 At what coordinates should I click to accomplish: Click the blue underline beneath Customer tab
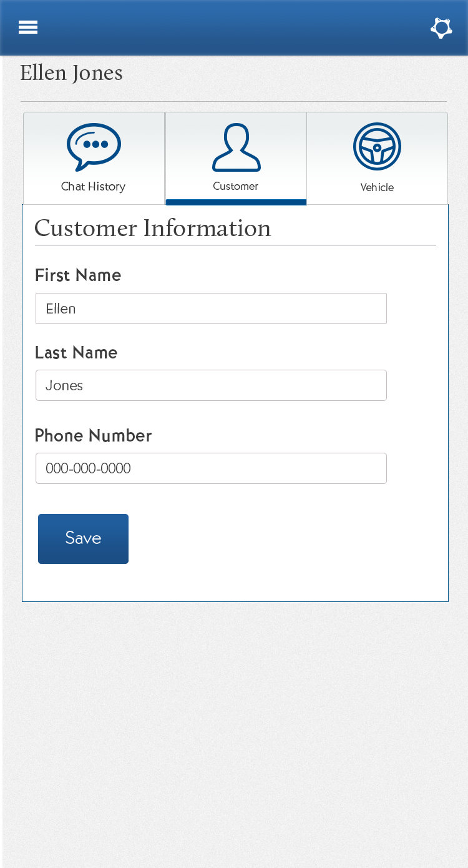[236, 202]
